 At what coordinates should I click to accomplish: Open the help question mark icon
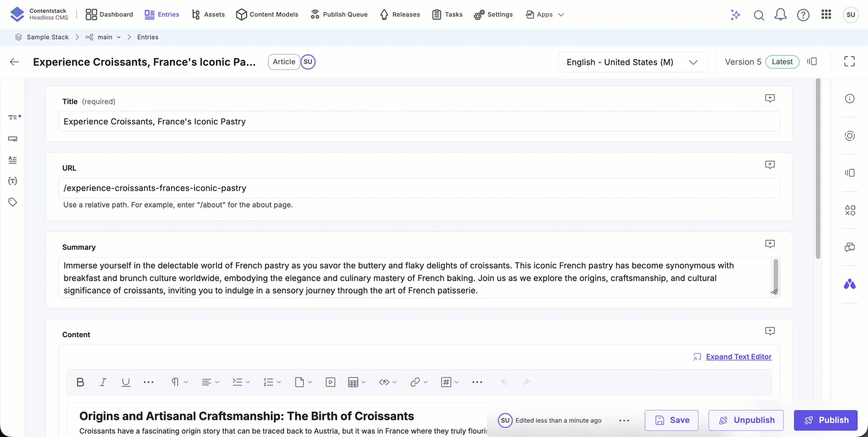pos(803,15)
